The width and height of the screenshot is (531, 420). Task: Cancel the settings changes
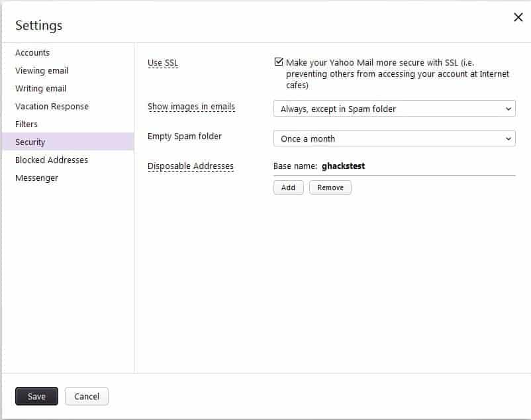click(x=87, y=396)
